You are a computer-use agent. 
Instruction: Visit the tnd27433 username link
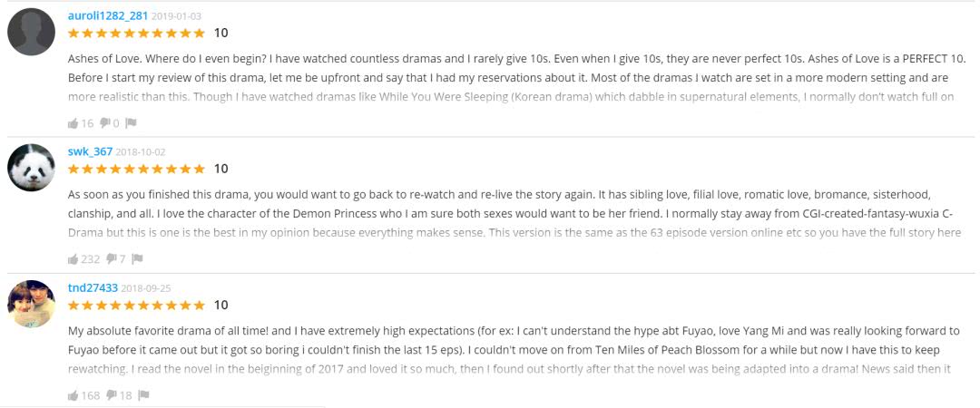93,287
